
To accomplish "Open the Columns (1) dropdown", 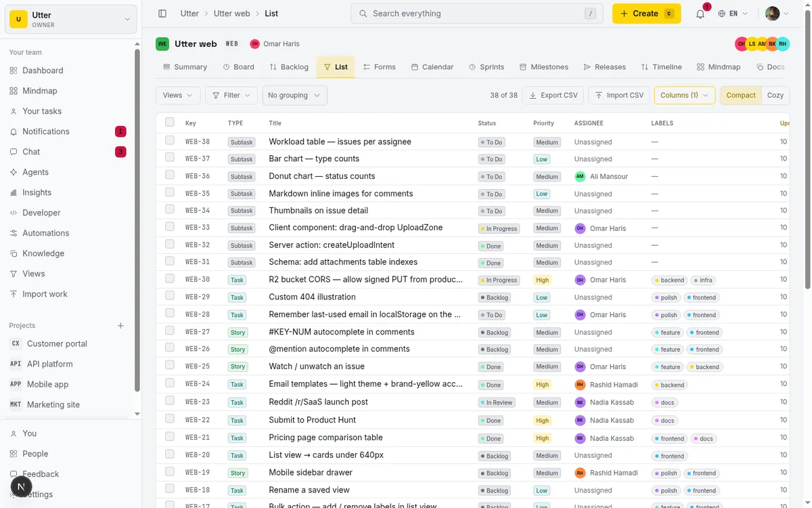I will (685, 96).
